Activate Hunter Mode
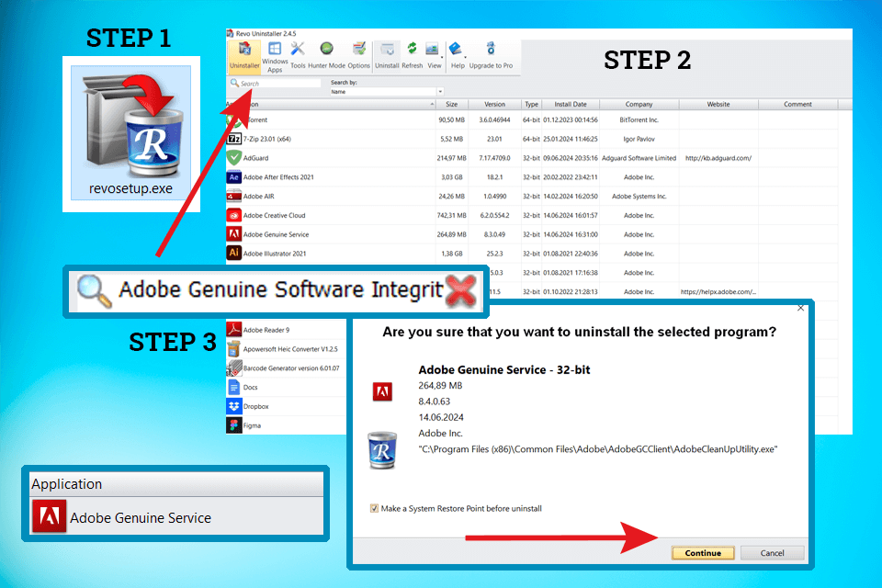Image resolution: width=882 pixels, height=588 pixels. (x=326, y=56)
